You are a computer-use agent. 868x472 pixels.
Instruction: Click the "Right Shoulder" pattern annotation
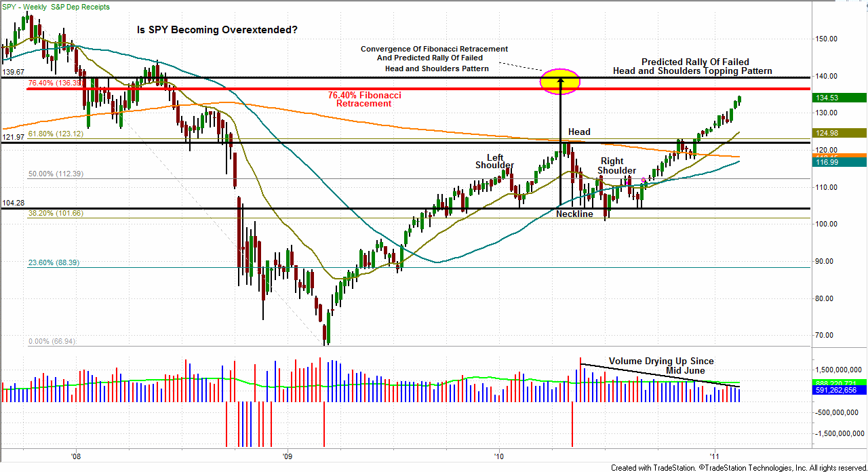616,166
